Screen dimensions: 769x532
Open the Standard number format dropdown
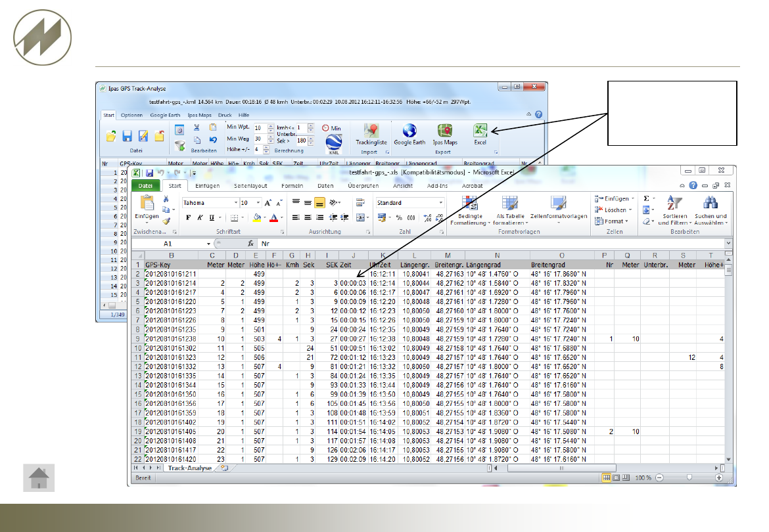click(440, 203)
